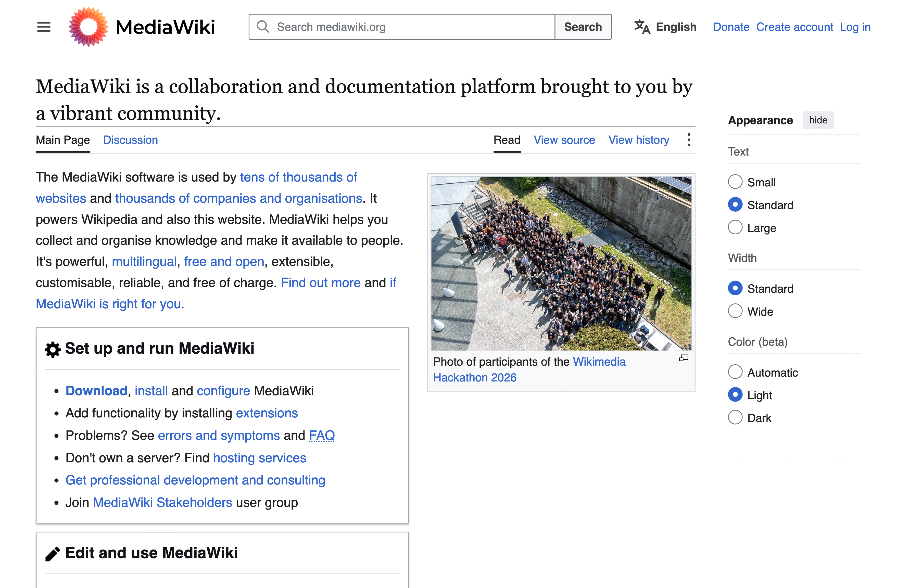Open Wikimedia Hackathon 2026 link

pyautogui.click(x=529, y=369)
